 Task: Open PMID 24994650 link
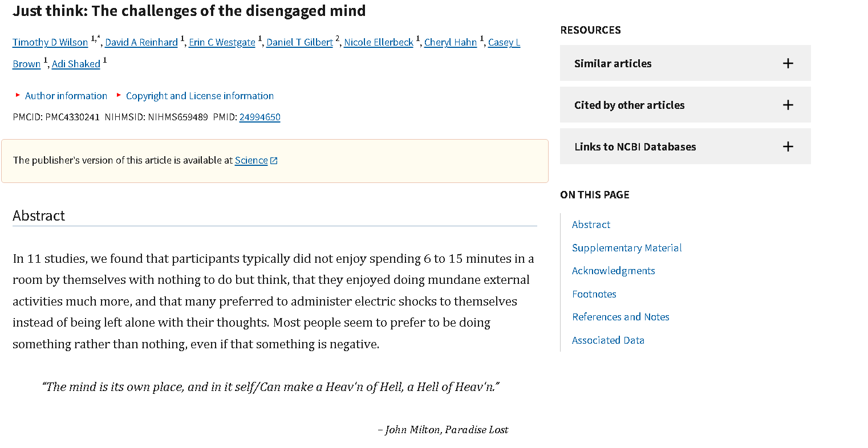[259, 117]
